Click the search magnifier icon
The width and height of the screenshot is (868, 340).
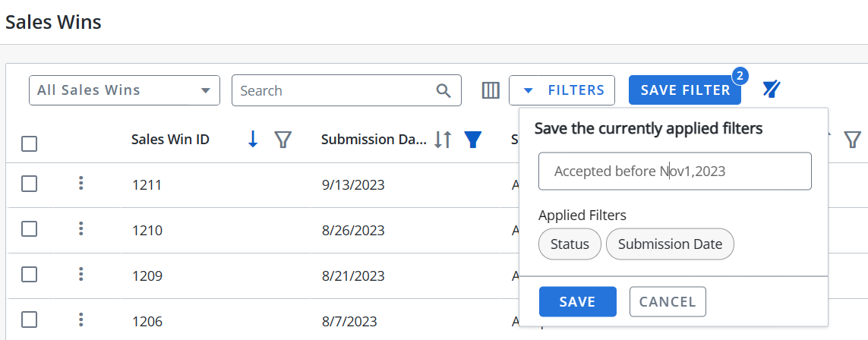443,90
